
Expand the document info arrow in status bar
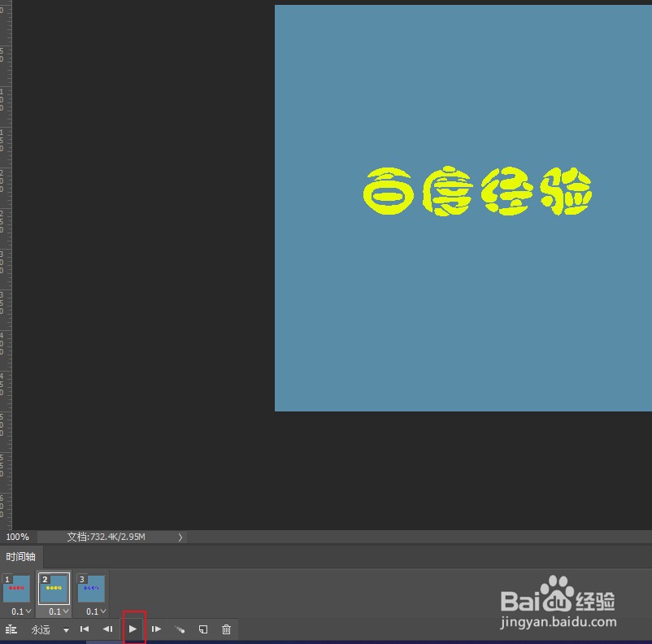pyautogui.click(x=180, y=537)
